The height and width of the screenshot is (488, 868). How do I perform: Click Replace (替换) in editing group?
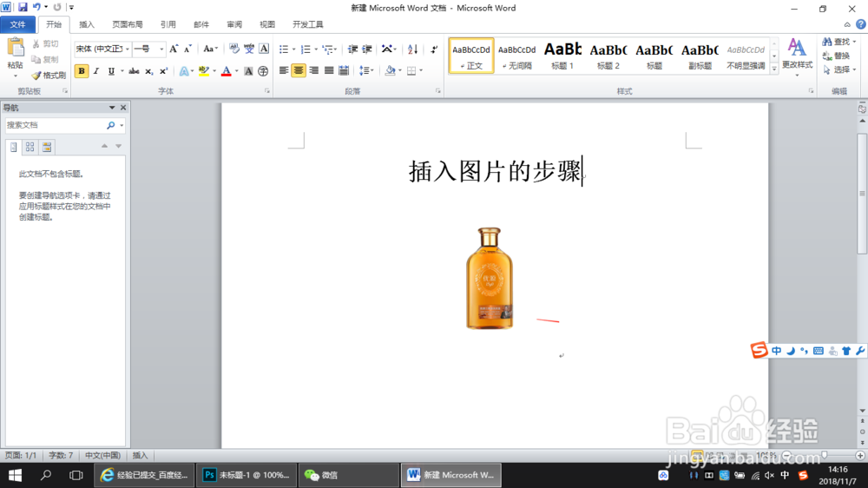point(837,56)
